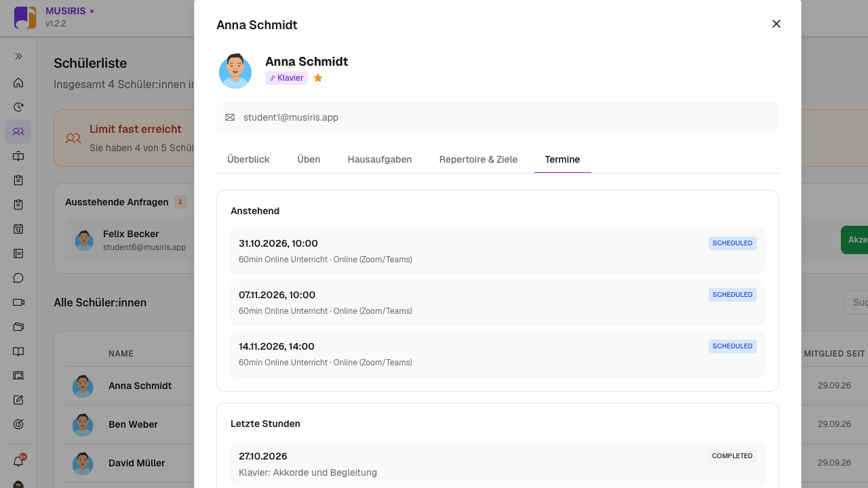Click the pencil edit icon in the sidebar

(18, 400)
